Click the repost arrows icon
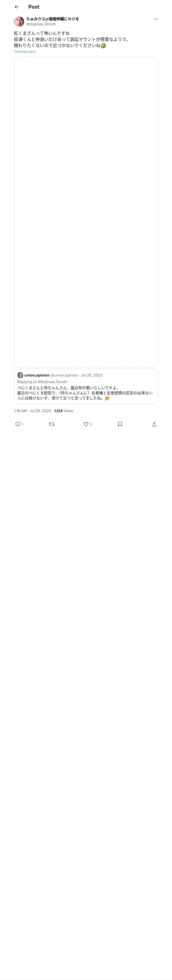This screenshot has width=172, height=980. (52, 424)
